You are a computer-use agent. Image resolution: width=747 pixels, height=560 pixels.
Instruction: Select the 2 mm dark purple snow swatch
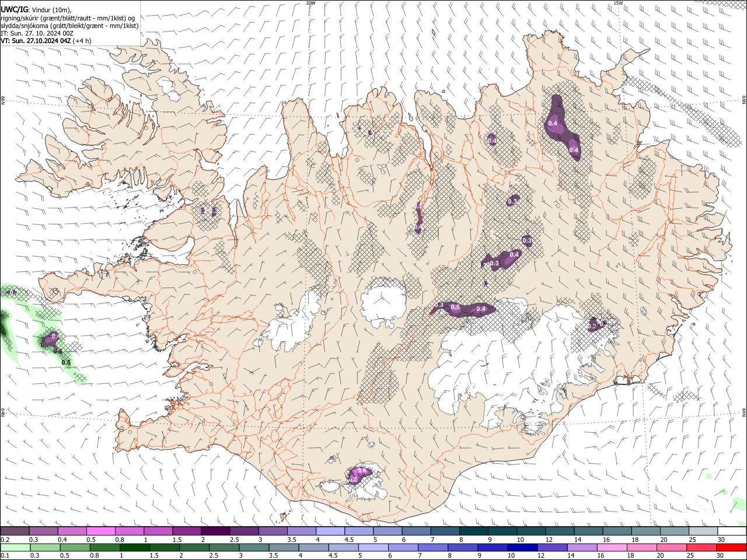pos(215,531)
